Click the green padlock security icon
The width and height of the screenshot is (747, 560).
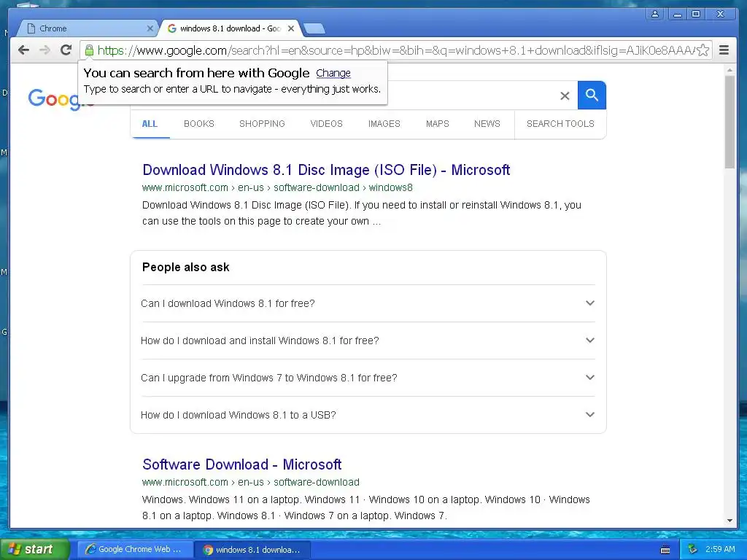point(89,50)
